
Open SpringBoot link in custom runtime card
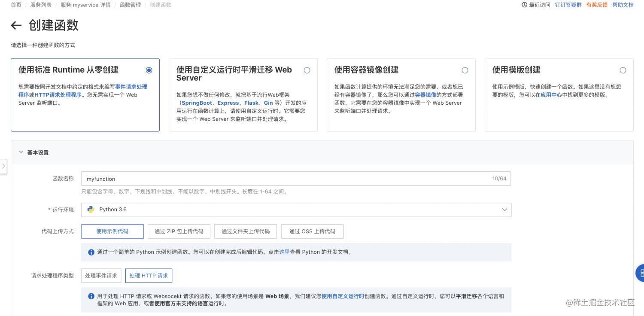tap(197, 103)
